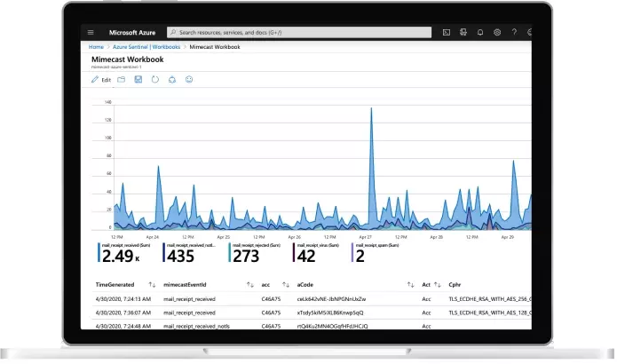Click the feedback smiley icon
Screen dimensions: 617x364
pyautogui.click(x=189, y=80)
